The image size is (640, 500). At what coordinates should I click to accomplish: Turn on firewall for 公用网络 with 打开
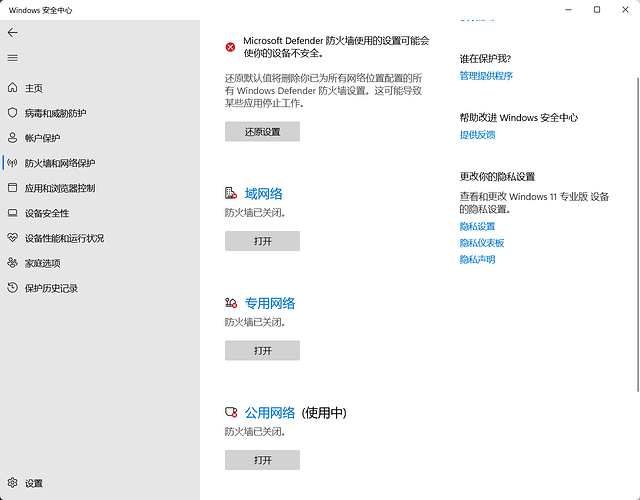pos(262,460)
